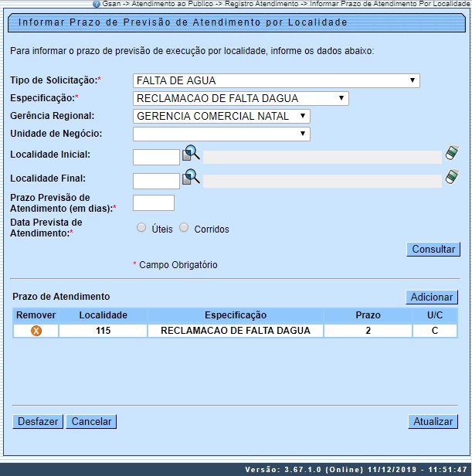The width and height of the screenshot is (472, 476).
Task: Remove locality 115 row with X icon
Action: (x=36, y=331)
